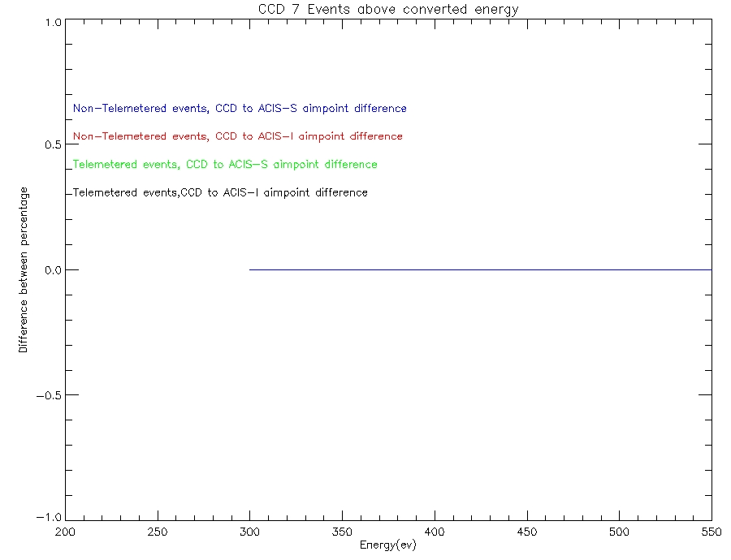Click the x-axis tick label 500
731x560 pixels.
(x=619, y=532)
